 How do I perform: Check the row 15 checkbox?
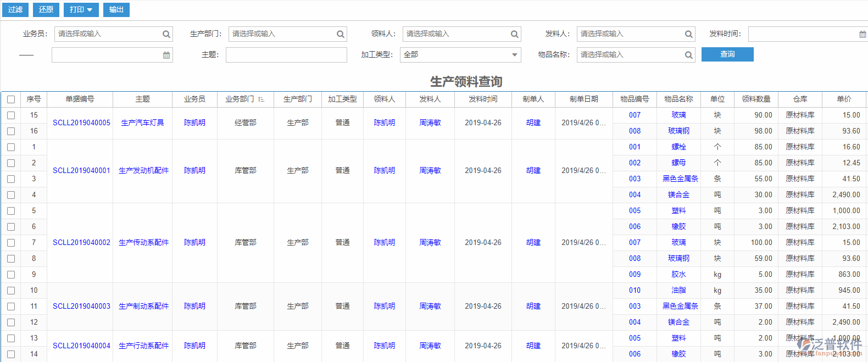pos(11,115)
